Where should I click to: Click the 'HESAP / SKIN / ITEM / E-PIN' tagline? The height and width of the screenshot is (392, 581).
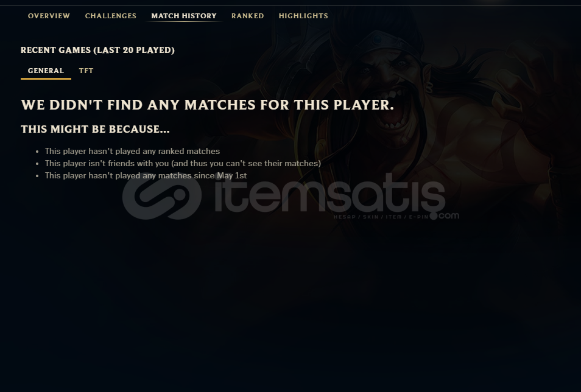(x=381, y=217)
